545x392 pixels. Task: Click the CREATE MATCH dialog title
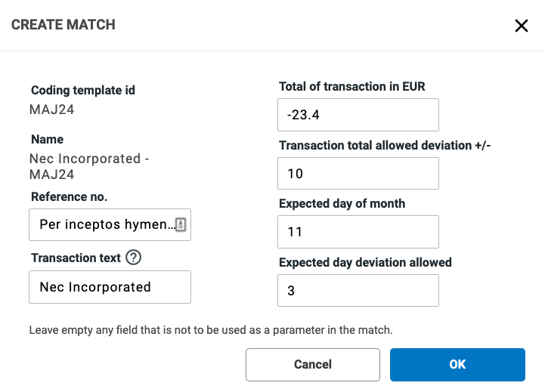pos(63,25)
